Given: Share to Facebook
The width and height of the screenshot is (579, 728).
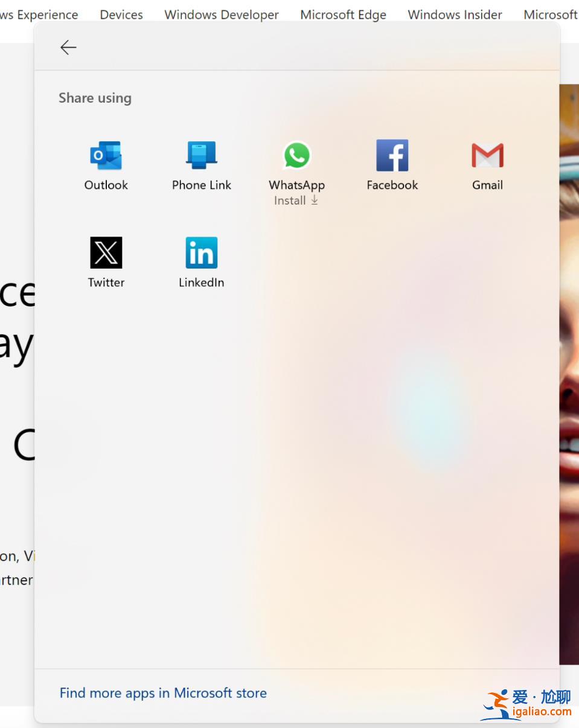Looking at the screenshot, I should (392, 155).
